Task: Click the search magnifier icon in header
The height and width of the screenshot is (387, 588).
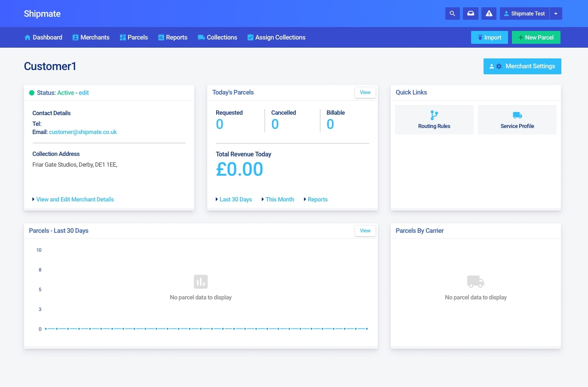Action: [452, 14]
